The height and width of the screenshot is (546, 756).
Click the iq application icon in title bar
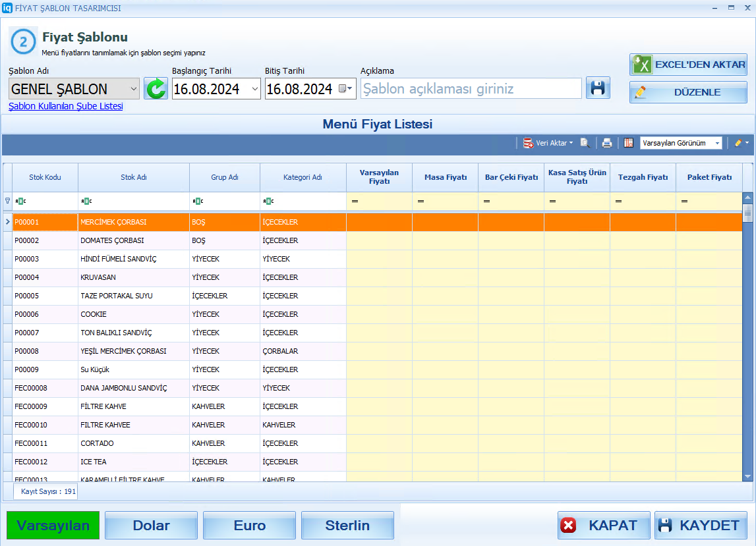(x=7, y=8)
